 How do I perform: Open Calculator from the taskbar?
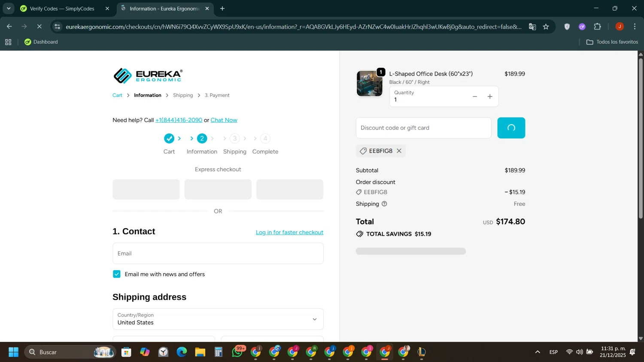219,352
